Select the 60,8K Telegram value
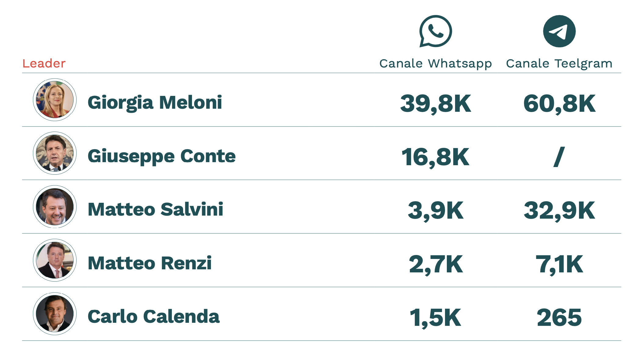This screenshot has height=364, width=644. (x=559, y=104)
